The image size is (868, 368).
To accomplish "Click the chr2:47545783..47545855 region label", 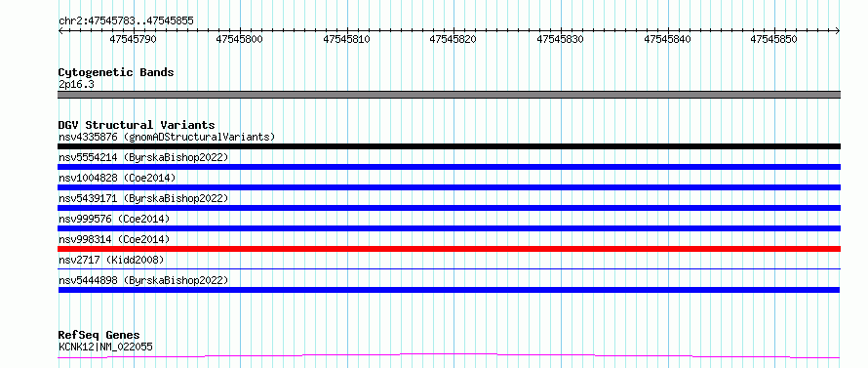I will pos(126,21).
